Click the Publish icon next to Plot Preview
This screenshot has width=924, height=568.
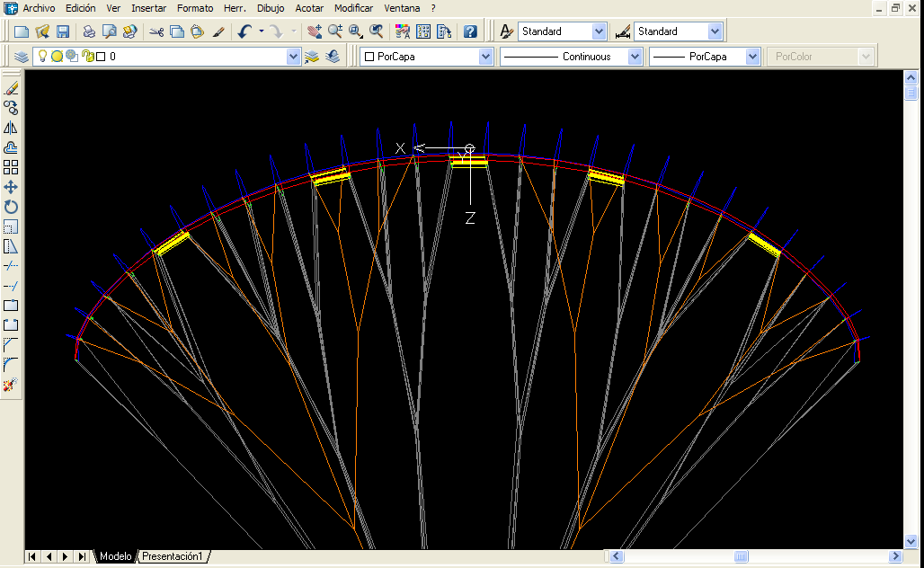coord(129,31)
